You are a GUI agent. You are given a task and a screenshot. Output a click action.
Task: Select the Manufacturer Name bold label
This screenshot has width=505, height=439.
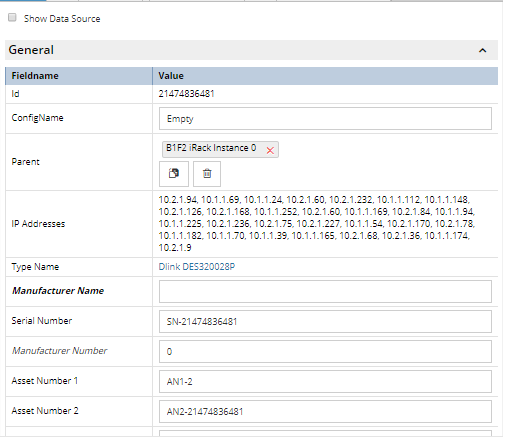(58, 291)
